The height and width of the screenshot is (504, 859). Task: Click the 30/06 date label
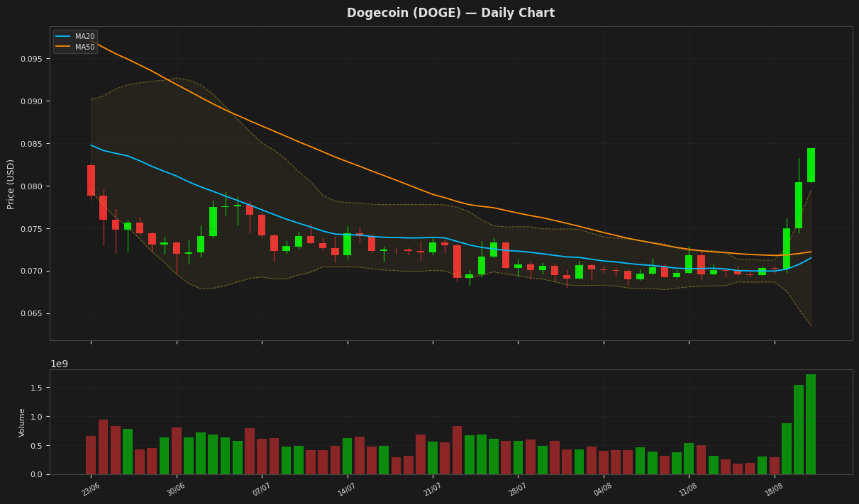(x=176, y=489)
